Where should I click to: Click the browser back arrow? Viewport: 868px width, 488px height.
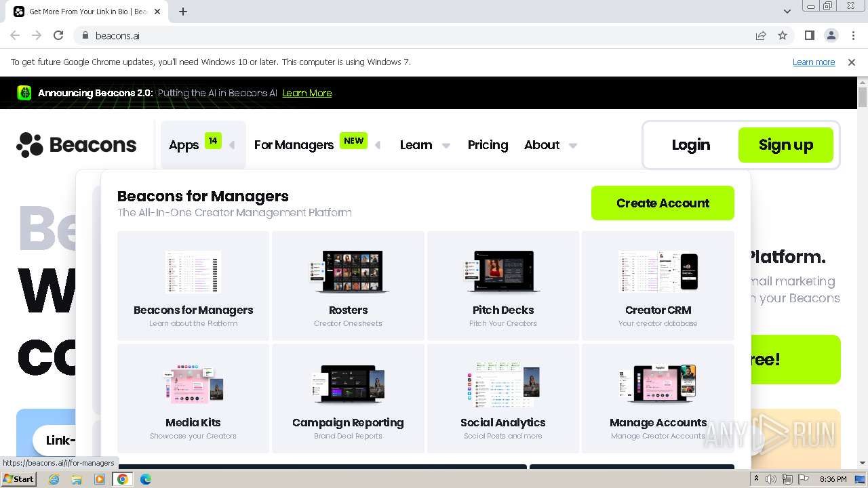point(15,36)
